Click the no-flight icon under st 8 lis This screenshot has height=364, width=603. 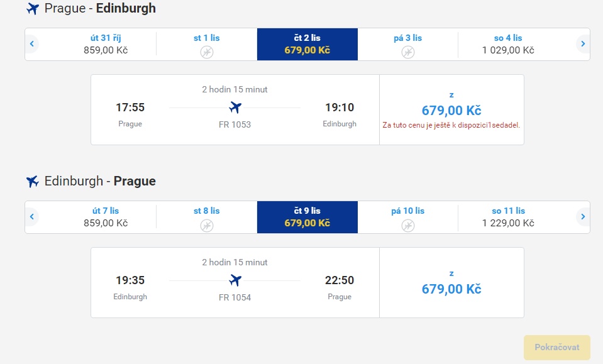coord(206,225)
